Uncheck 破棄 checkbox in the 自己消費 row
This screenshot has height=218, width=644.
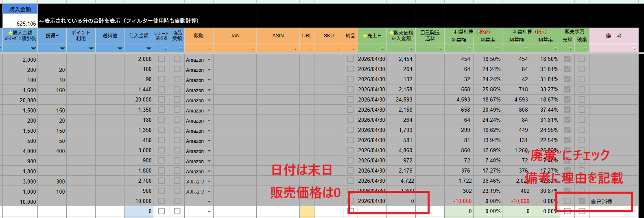click(x=582, y=201)
